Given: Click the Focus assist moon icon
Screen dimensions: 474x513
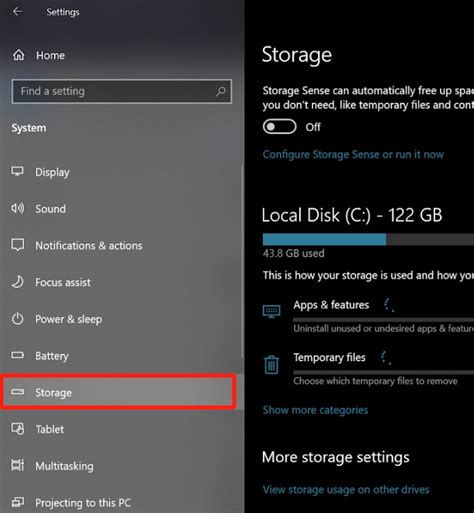Looking at the screenshot, I should [18, 282].
